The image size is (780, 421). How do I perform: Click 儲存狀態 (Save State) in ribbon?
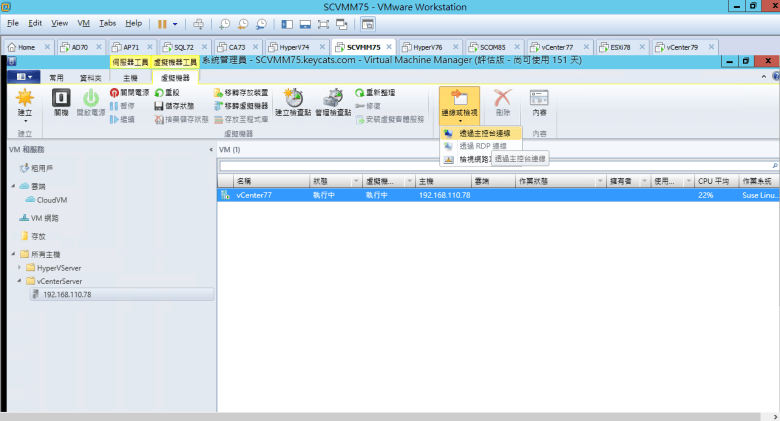click(181, 106)
